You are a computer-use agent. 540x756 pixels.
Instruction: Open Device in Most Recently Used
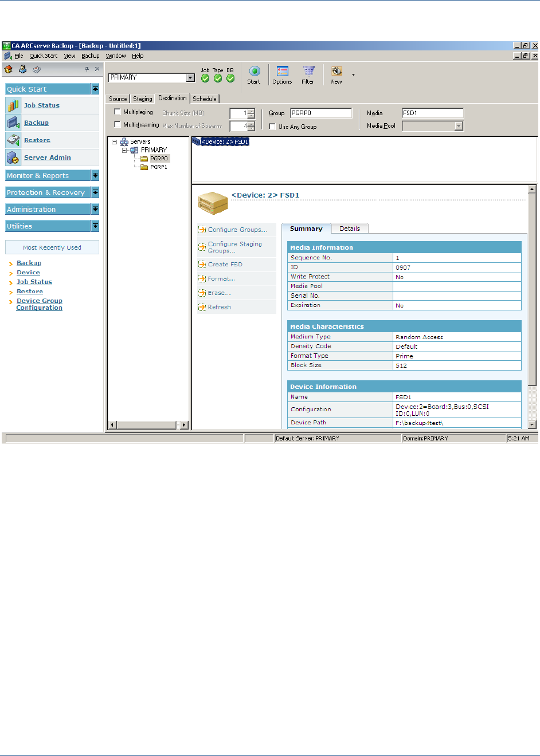click(x=28, y=273)
